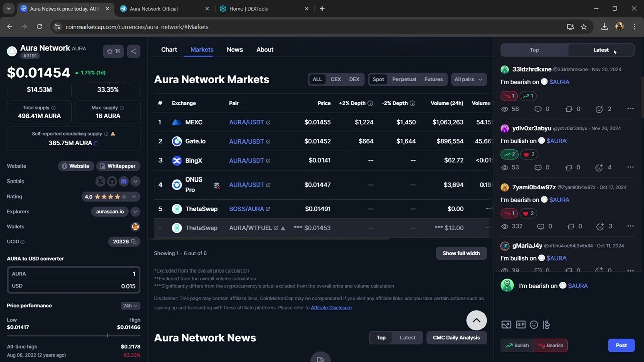Open the Affiliate Disclosure link
The width and height of the screenshot is (644, 362).
[x=331, y=308]
